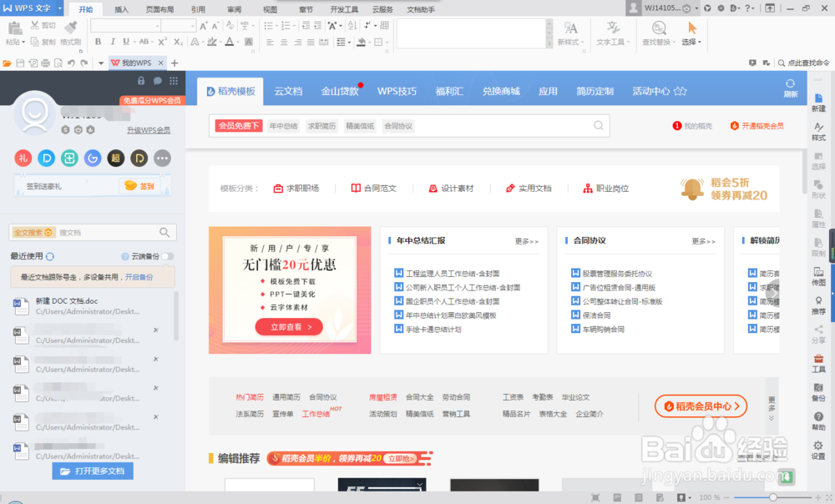Screen dimensions: 835x504
Task: Click the Paste icon in ribbon
Action: coord(15,28)
